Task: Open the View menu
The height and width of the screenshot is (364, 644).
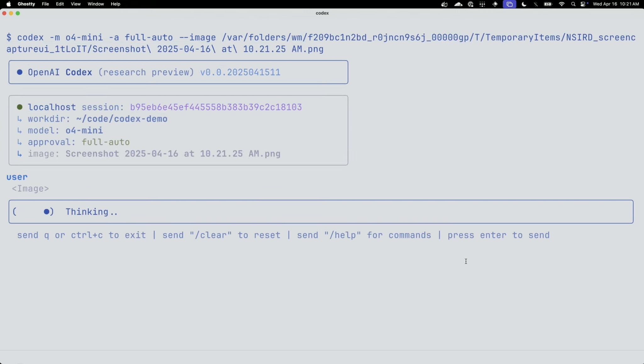Action: 75,4
